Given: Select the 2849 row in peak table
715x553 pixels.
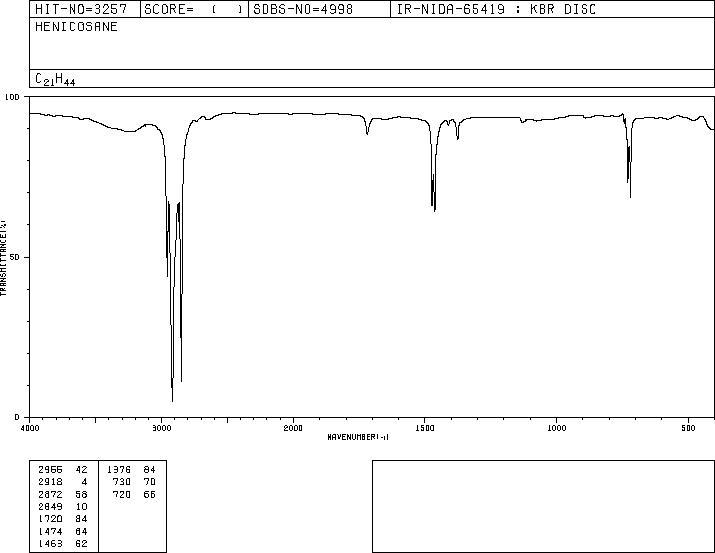Looking at the screenshot, I should coord(63,506).
